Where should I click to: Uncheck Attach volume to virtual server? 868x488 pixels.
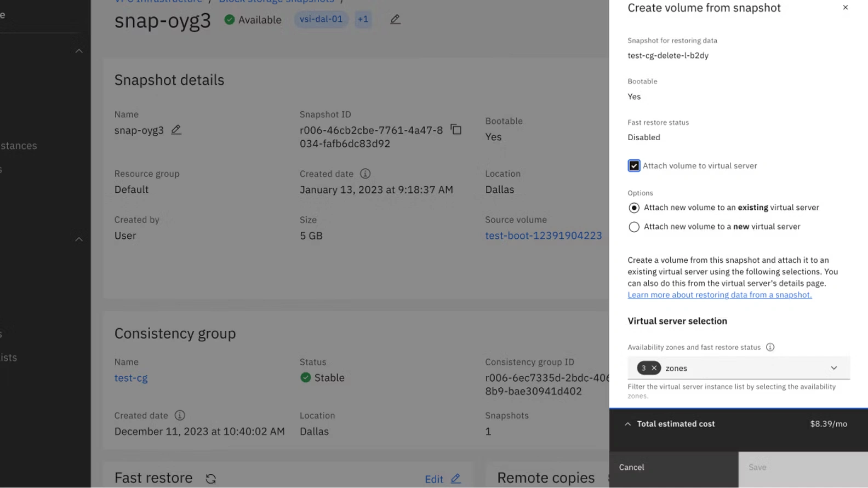pos(634,165)
